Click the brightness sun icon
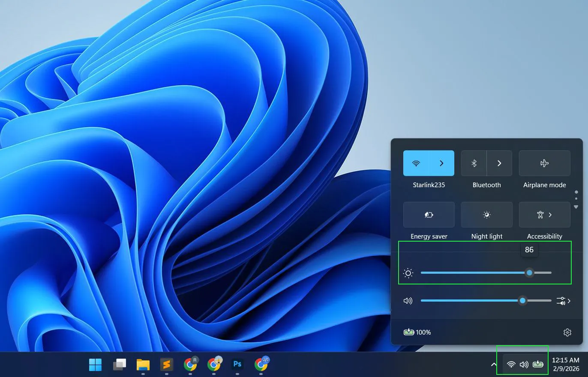 408,273
